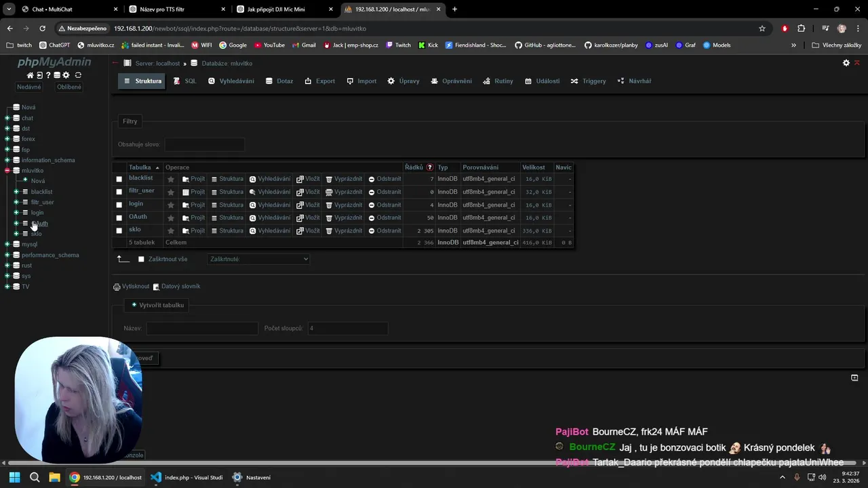Open the Oprávnění tab
The width and height of the screenshot is (868, 488).
(452, 81)
